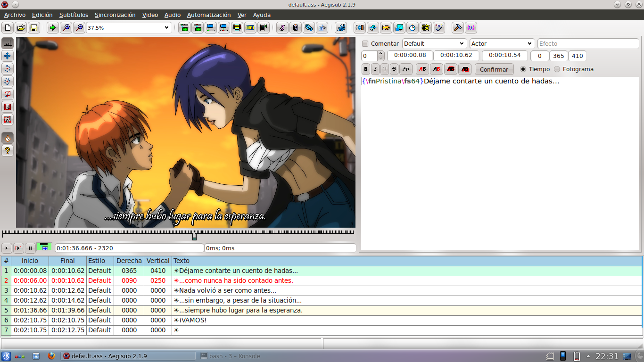
Task: Open the Shift Times tool
Action: (360, 28)
